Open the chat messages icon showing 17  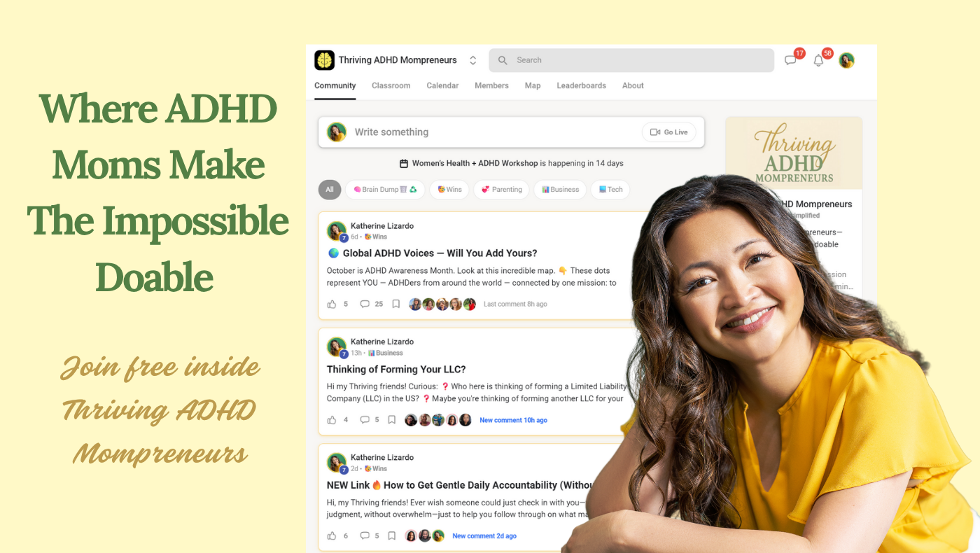click(x=791, y=60)
